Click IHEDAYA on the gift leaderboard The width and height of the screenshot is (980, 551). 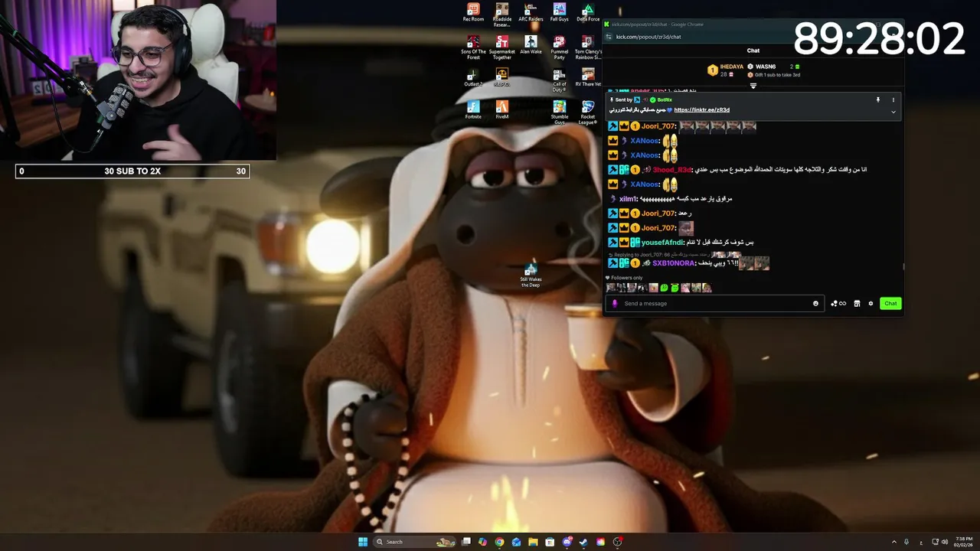pyautogui.click(x=731, y=67)
